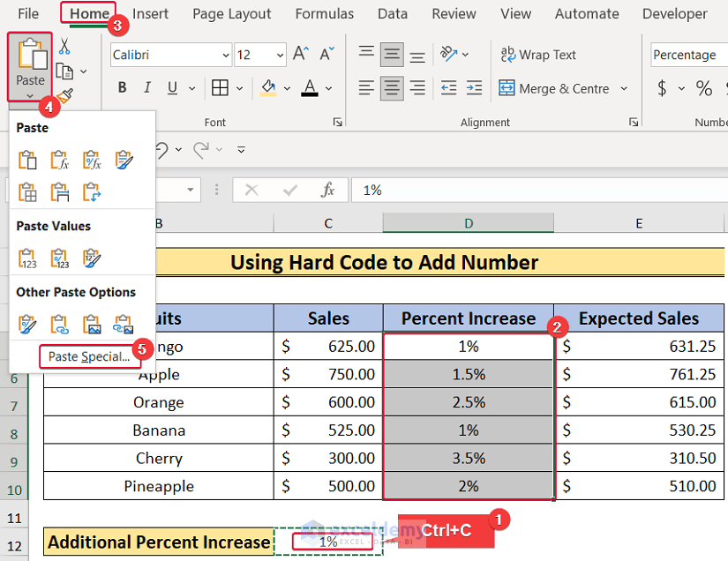Open the font size 12 dropdown
728x561 pixels.
click(280, 56)
